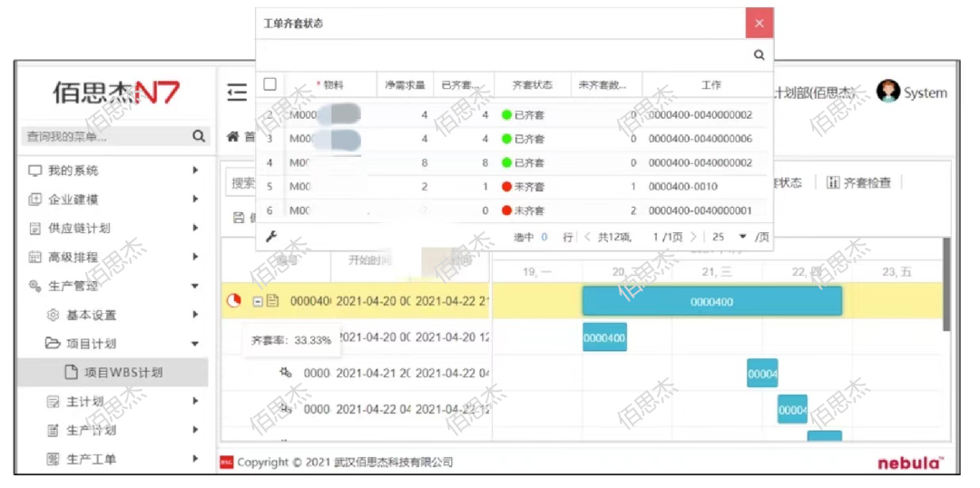
Task: Click the icon beside 生产计划
Action: coord(54,430)
